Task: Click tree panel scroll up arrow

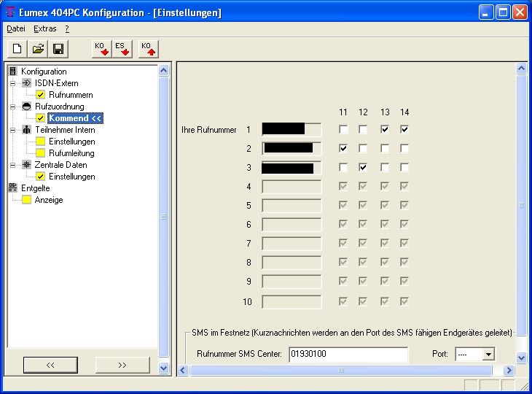Action: 163,71
